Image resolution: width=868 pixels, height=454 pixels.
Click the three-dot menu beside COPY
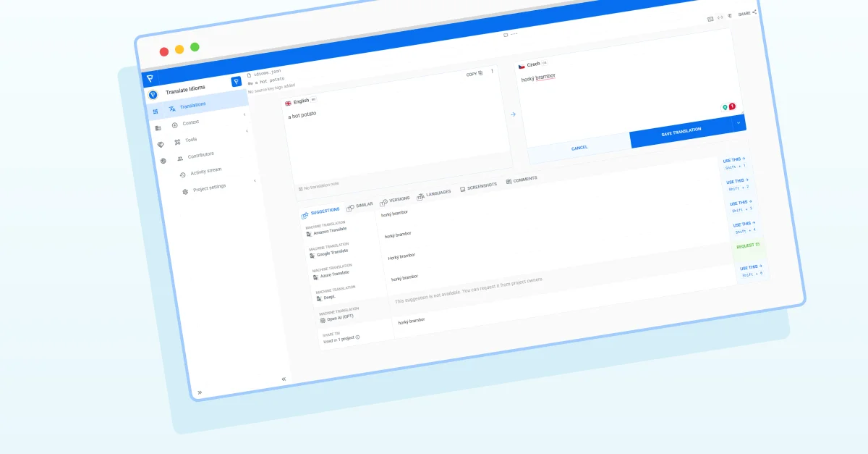click(x=493, y=71)
